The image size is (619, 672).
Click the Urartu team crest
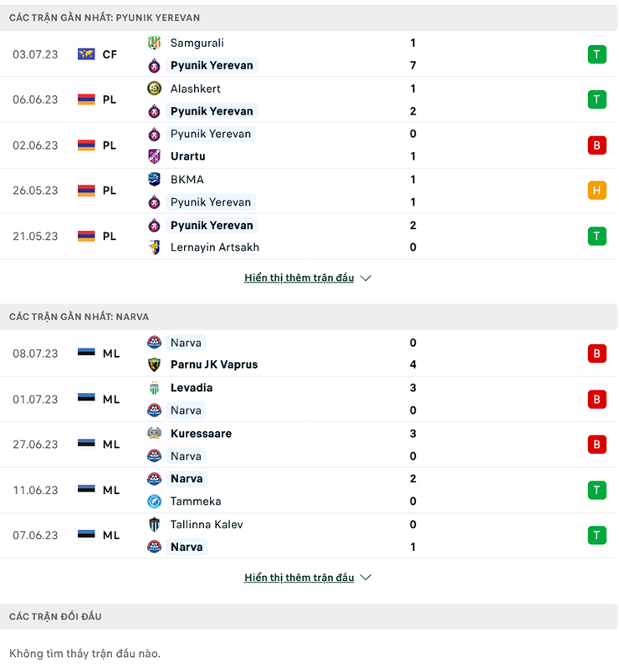(x=154, y=156)
